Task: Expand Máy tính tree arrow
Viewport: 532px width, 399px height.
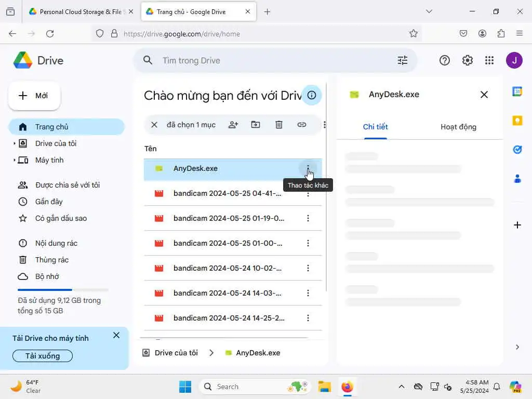Action: coord(14,160)
